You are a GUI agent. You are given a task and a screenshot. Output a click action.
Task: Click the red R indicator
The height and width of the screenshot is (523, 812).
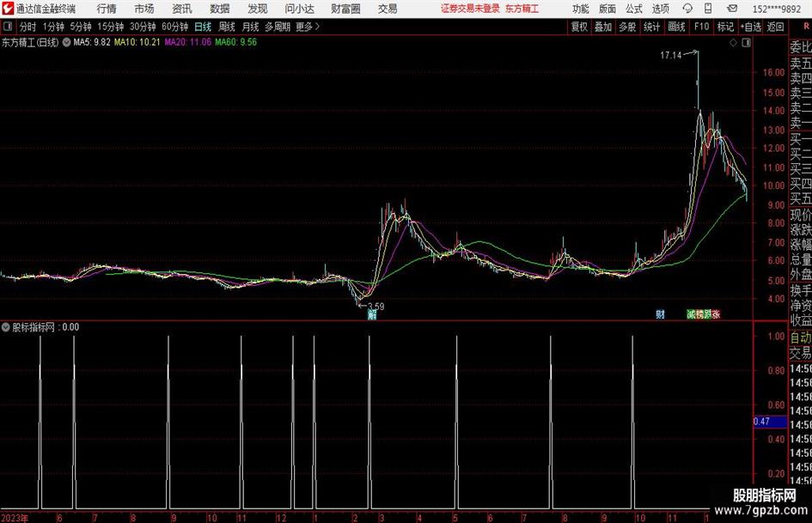(x=806, y=27)
